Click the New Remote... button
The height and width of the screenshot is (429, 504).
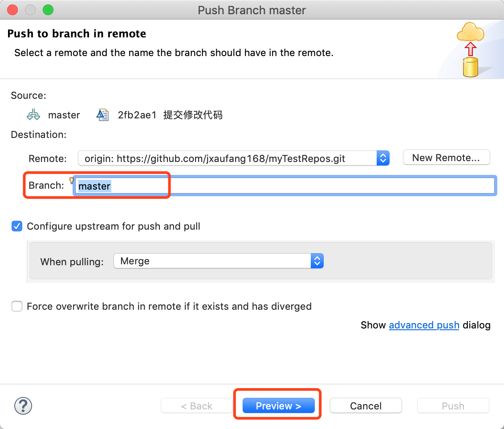pos(446,158)
